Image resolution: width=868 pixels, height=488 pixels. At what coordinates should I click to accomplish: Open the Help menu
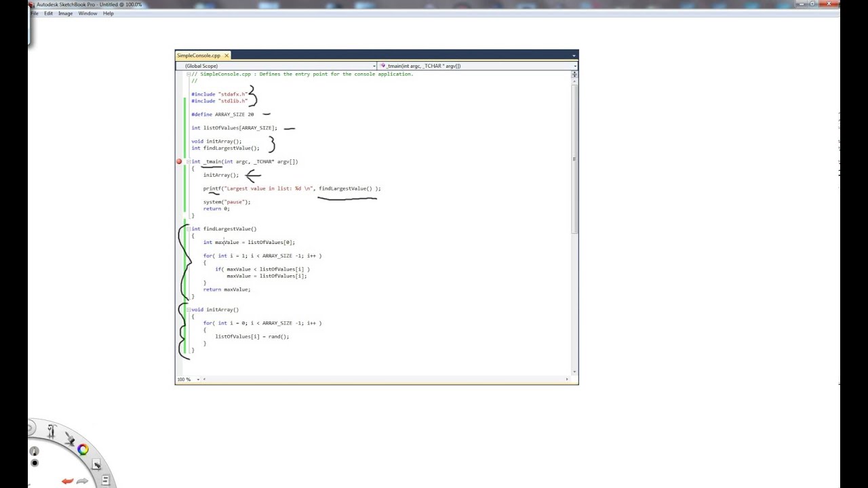point(108,14)
